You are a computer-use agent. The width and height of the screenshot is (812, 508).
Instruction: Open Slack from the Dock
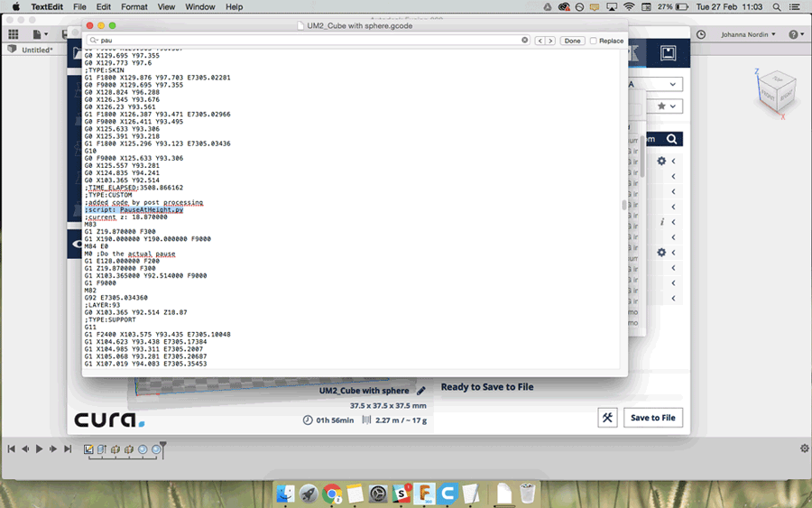pos(401,494)
